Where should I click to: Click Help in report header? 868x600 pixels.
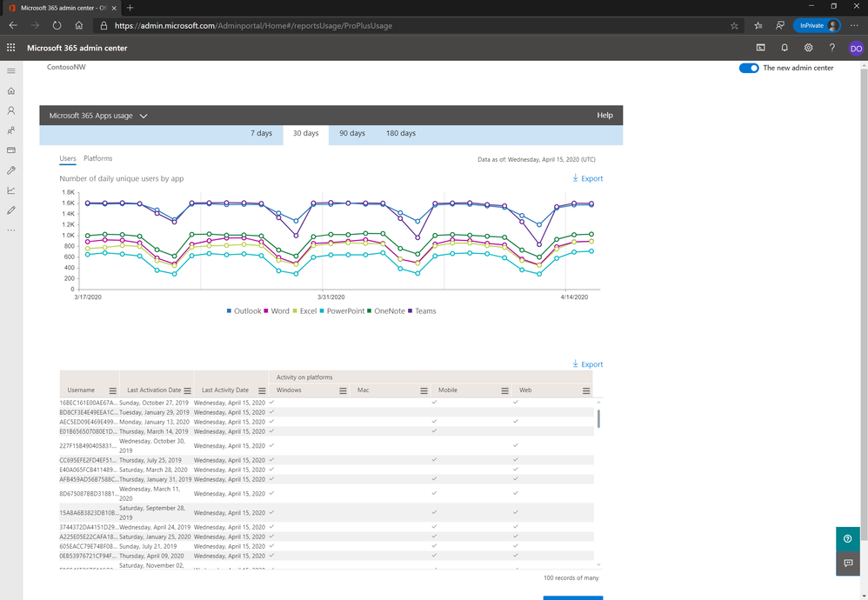point(604,115)
